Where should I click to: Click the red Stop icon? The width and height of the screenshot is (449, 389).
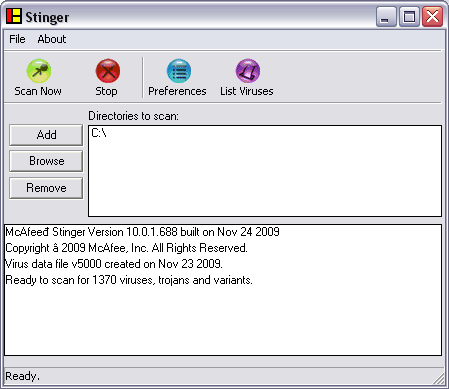pos(108,71)
